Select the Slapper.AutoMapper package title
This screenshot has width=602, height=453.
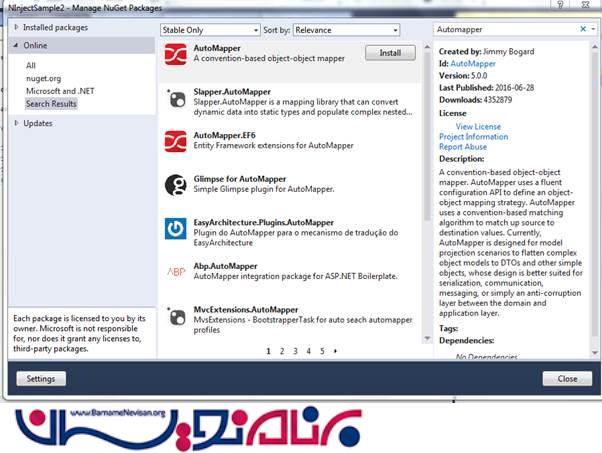click(x=232, y=92)
